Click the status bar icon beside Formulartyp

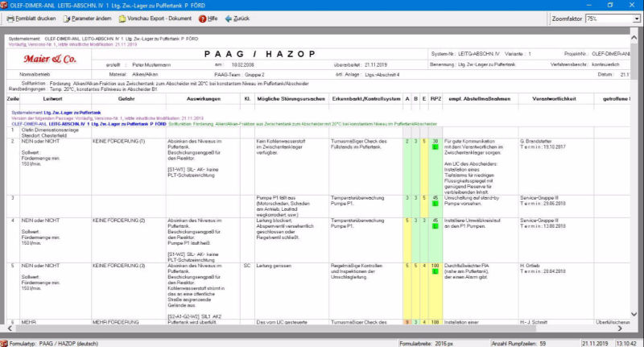[5, 342]
